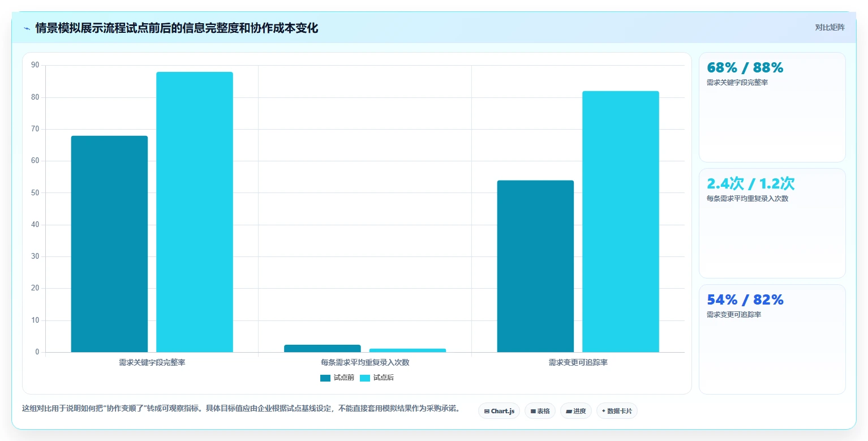Open the 对比矩阵 label in the header
The width and height of the screenshot is (868, 441).
(830, 28)
